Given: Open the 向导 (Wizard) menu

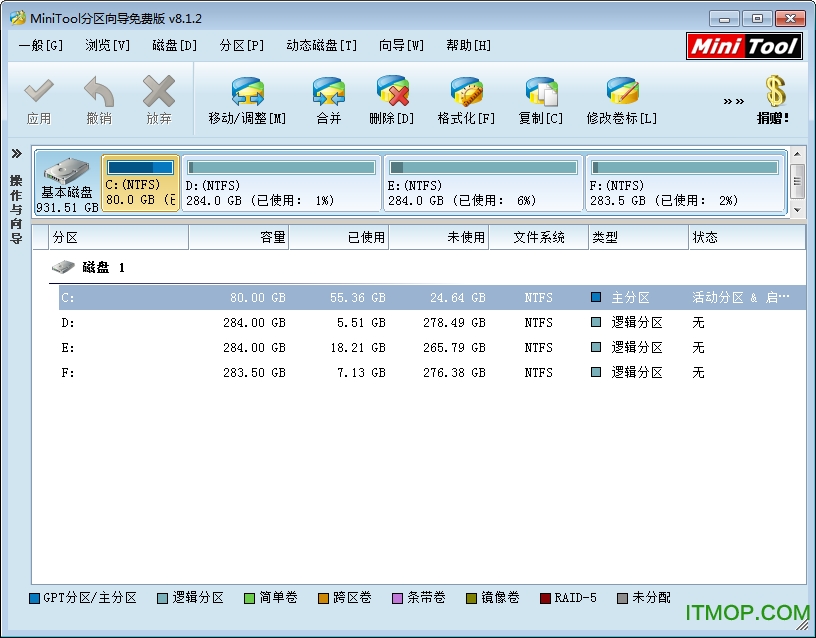Looking at the screenshot, I should pyautogui.click(x=400, y=45).
